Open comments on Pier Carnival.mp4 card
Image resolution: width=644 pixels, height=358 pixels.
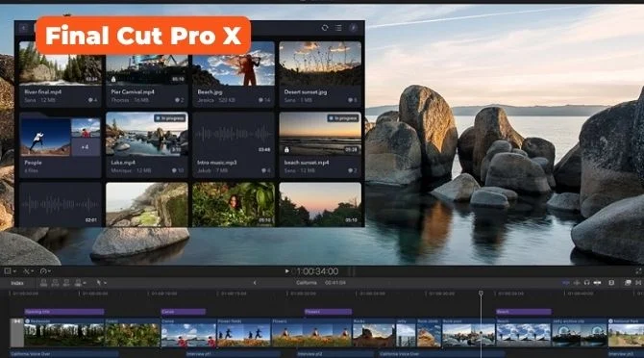(x=179, y=100)
